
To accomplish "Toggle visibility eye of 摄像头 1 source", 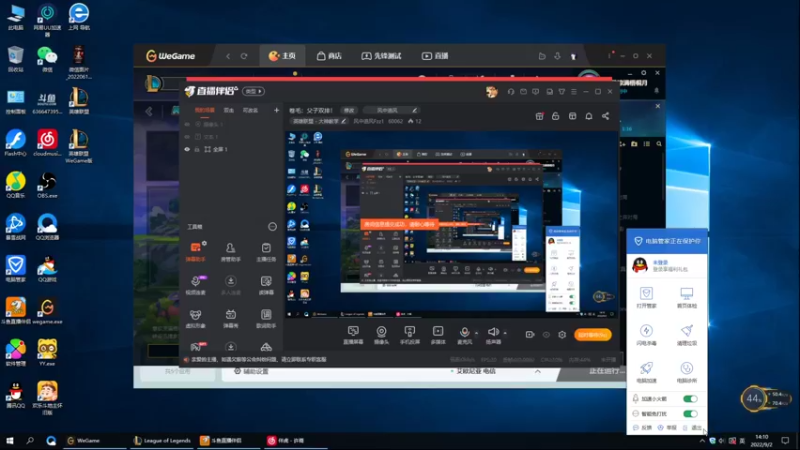I will pyautogui.click(x=187, y=124).
